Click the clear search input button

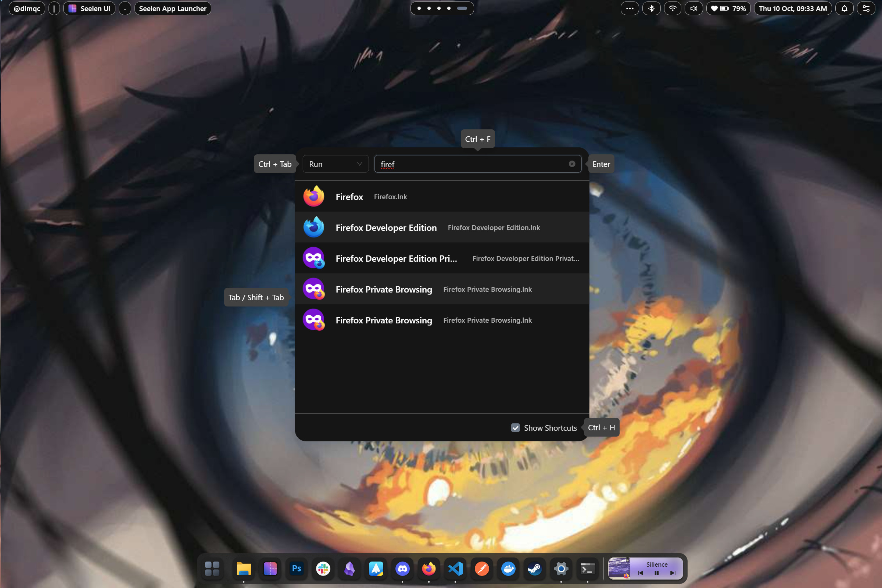pyautogui.click(x=572, y=164)
